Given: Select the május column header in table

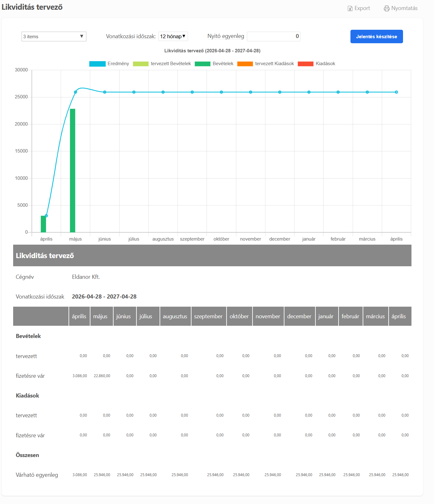Looking at the screenshot, I should [x=100, y=316].
